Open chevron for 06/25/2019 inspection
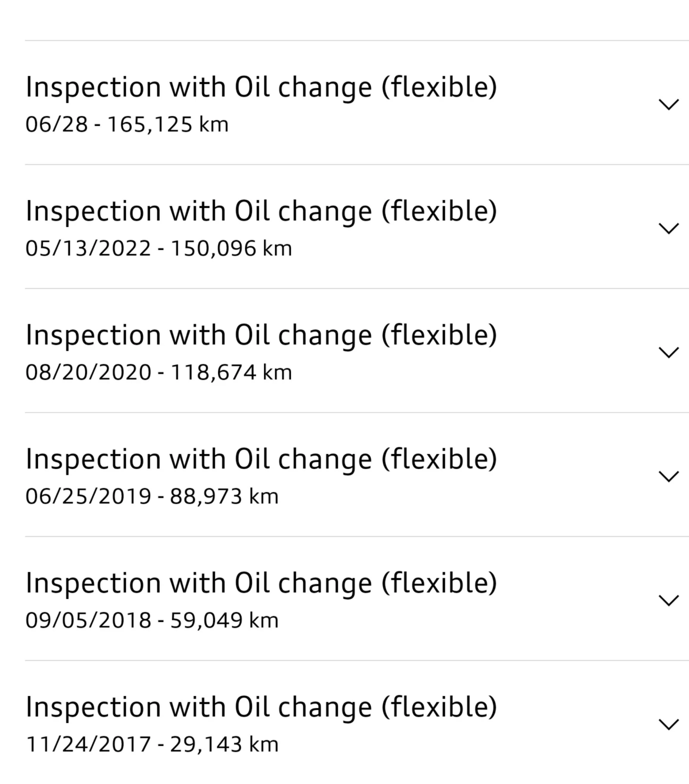The image size is (689, 784). 668,476
